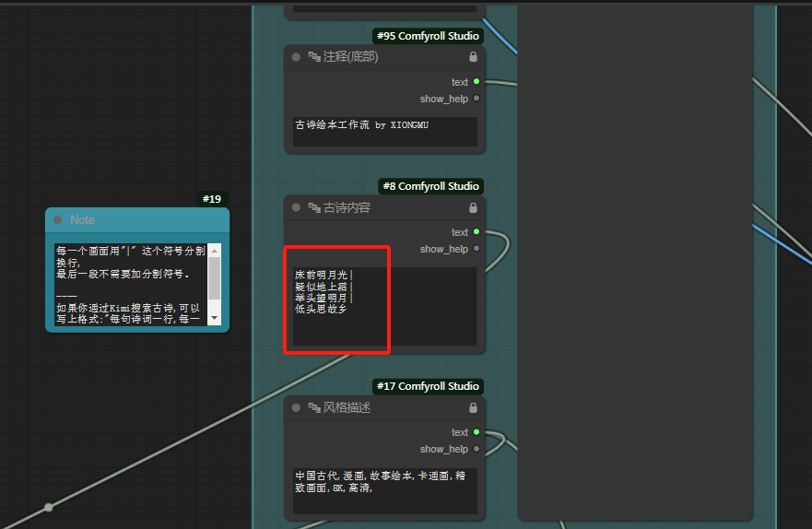Click the Note text area

click(x=131, y=284)
